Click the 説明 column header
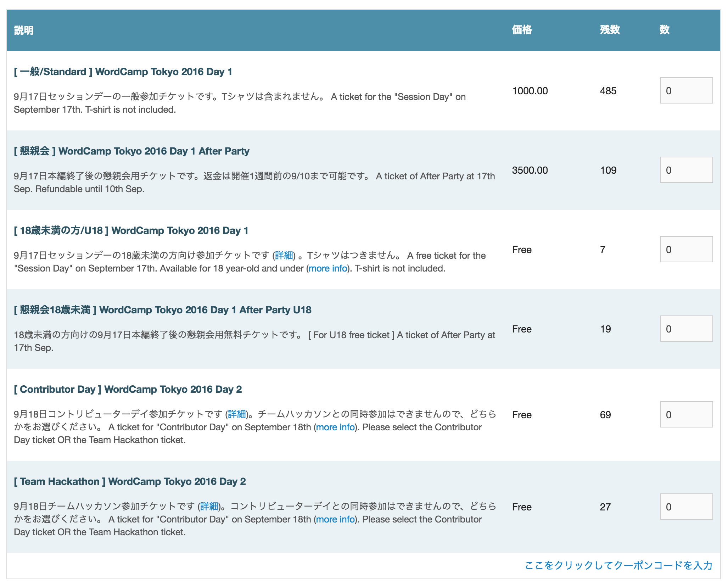 24,30
